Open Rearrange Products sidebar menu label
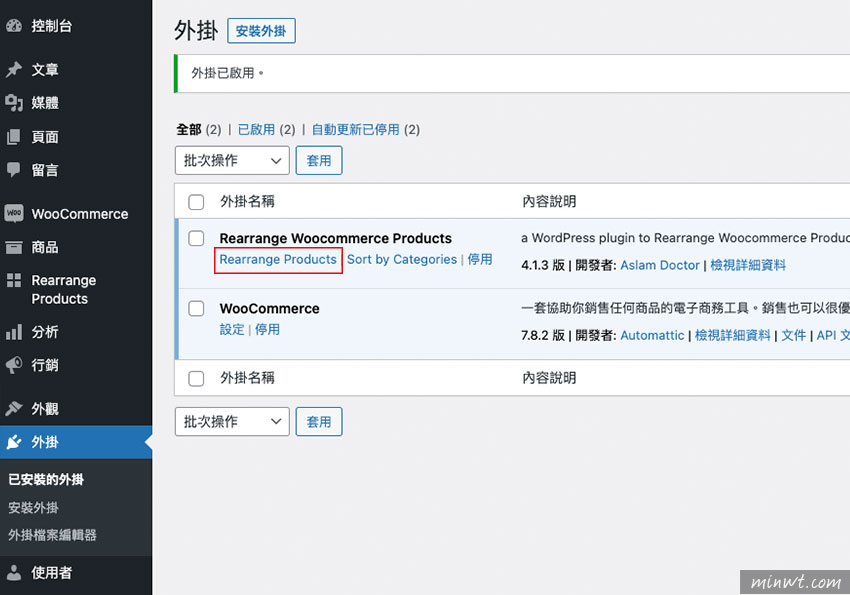The image size is (850, 595). (x=64, y=289)
